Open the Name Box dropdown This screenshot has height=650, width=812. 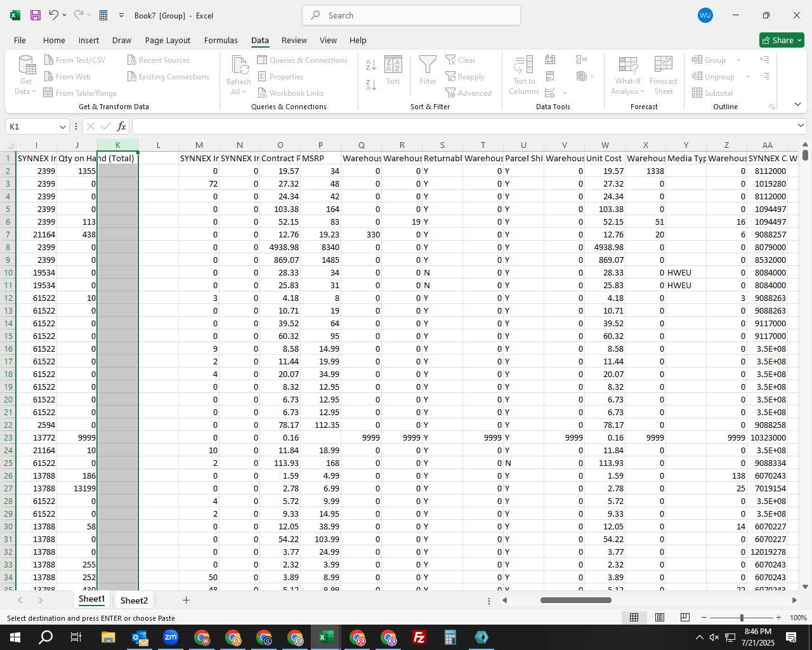click(63, 126)
